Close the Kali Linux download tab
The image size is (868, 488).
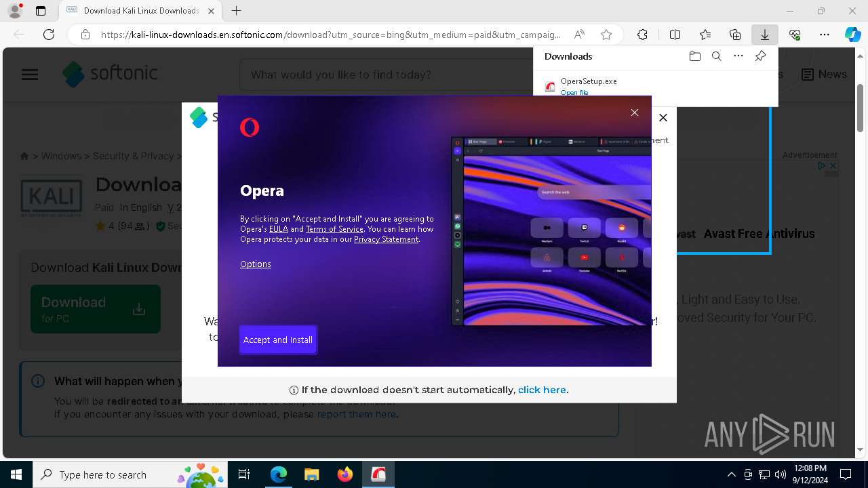coord(211,11)
